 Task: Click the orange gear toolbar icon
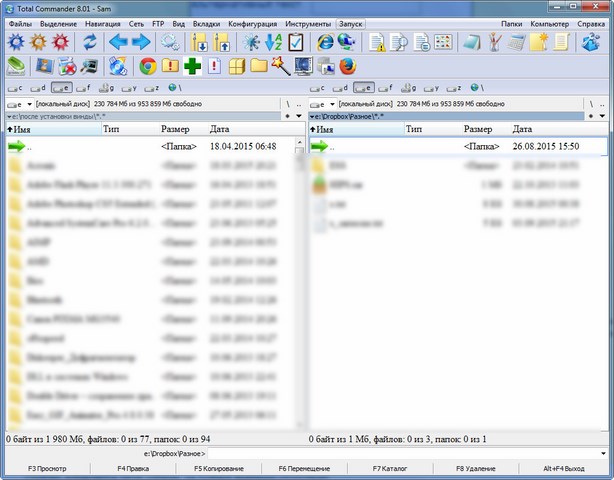click(38, 42)
